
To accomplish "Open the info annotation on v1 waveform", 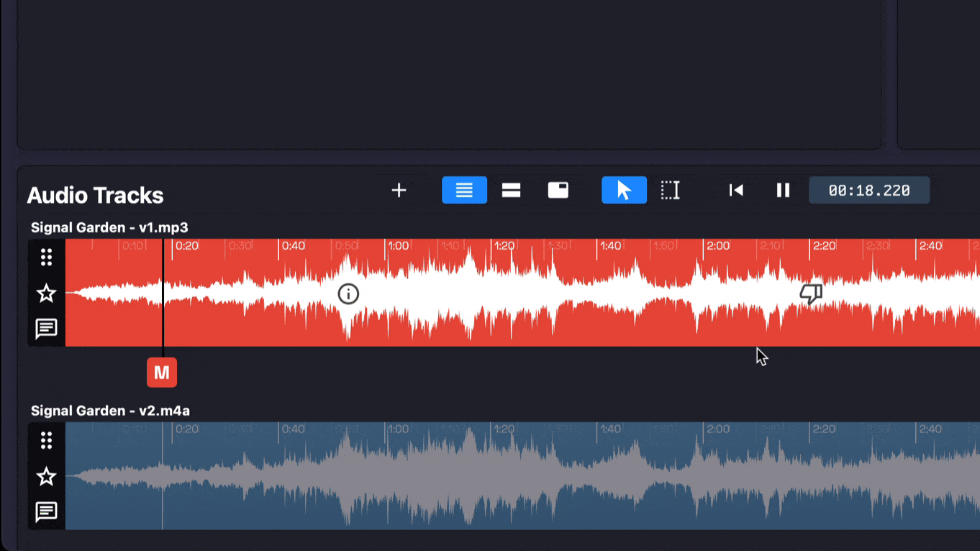I will [x=348, y=293].
